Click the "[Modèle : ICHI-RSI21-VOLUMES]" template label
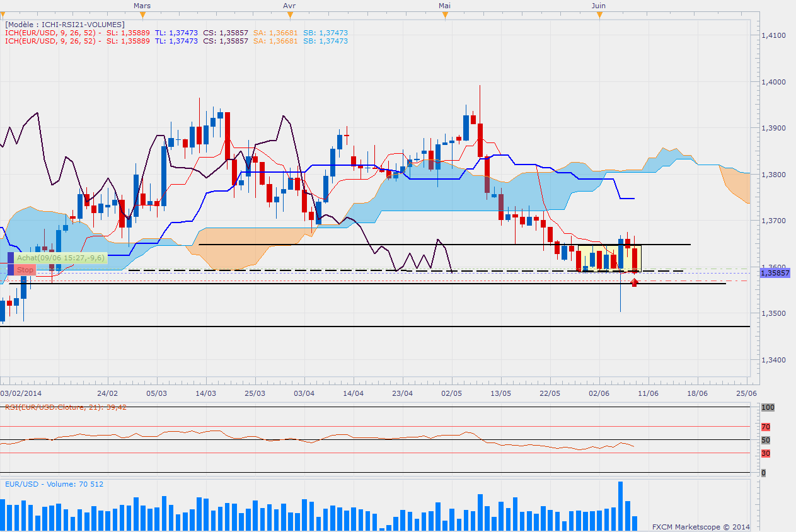 (x=65, y=25)
